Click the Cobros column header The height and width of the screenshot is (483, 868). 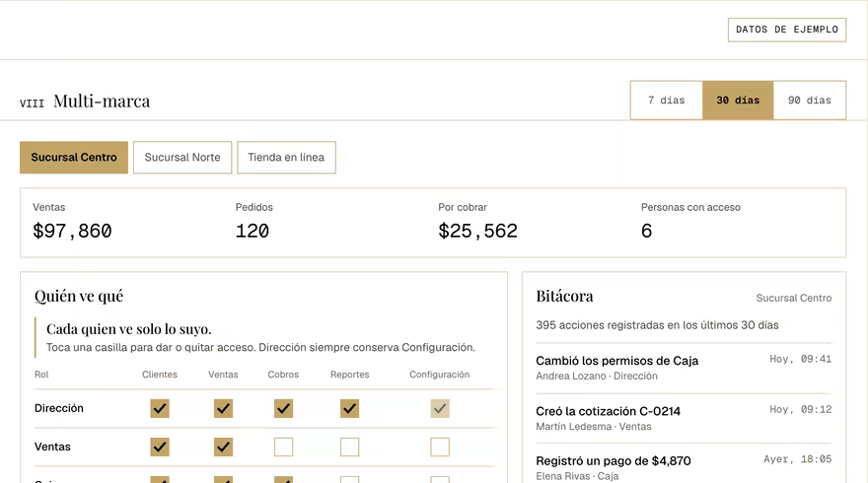283,375
